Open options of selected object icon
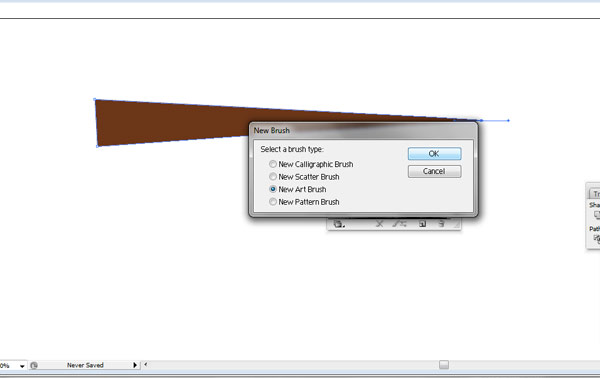 pos(399,224)
